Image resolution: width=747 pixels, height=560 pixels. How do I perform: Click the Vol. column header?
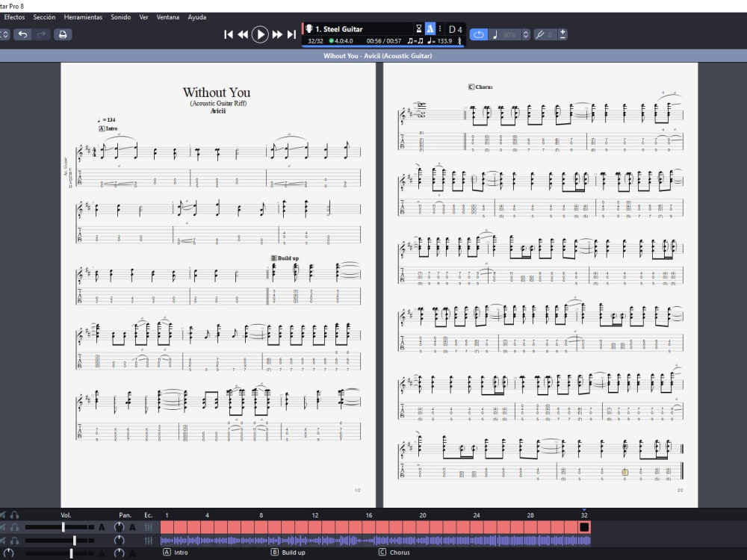pos(66,515)
